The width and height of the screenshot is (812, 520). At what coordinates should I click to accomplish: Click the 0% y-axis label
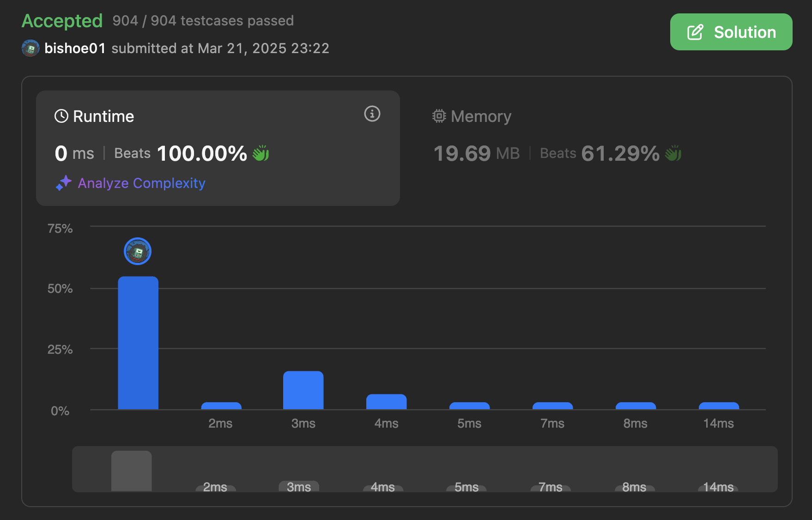[x=60, y=411]
